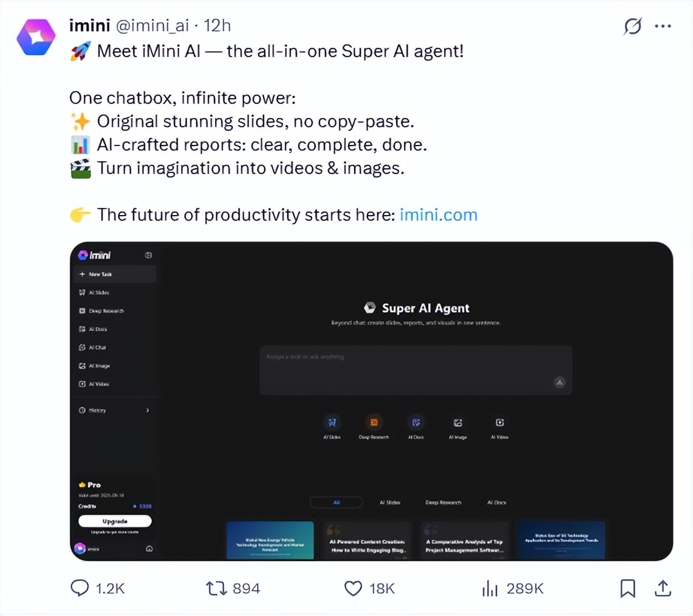View tweet analytics via the bar icon

(x=490, y=589)
